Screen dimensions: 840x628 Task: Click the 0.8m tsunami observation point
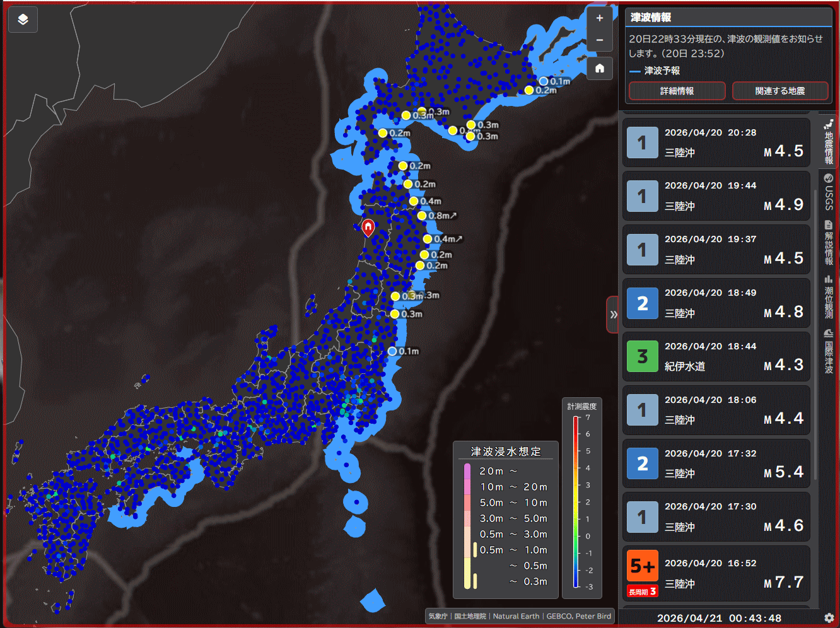click(x=422, y=216)
